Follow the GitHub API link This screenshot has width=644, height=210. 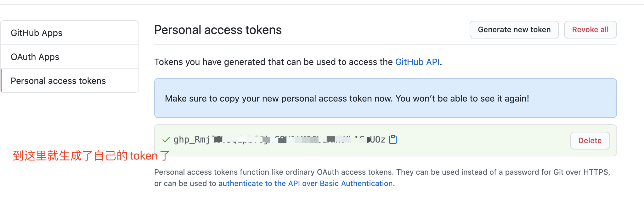tap(417, 62)
